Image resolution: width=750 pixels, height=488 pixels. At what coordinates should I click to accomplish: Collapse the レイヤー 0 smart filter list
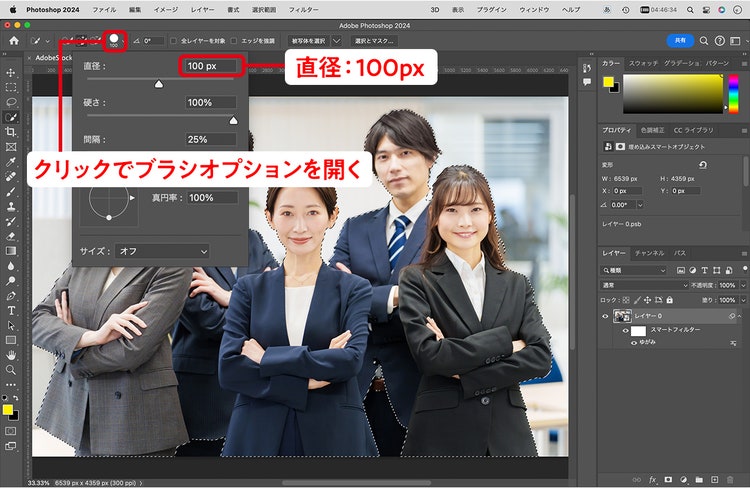point(739,316)
